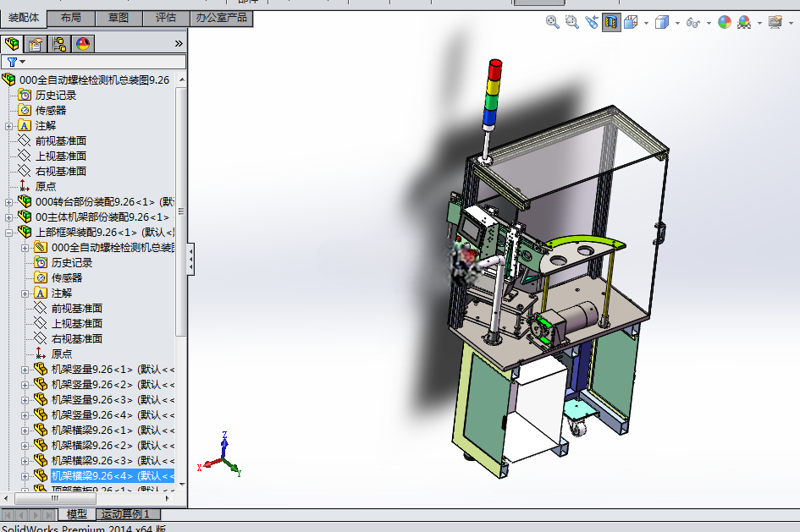Viewport: 800px width, 532px height.
Task: Collapse the 上部框架装配9.26<1> tree node
Action: pyautogui.click(x=8, y=233)
